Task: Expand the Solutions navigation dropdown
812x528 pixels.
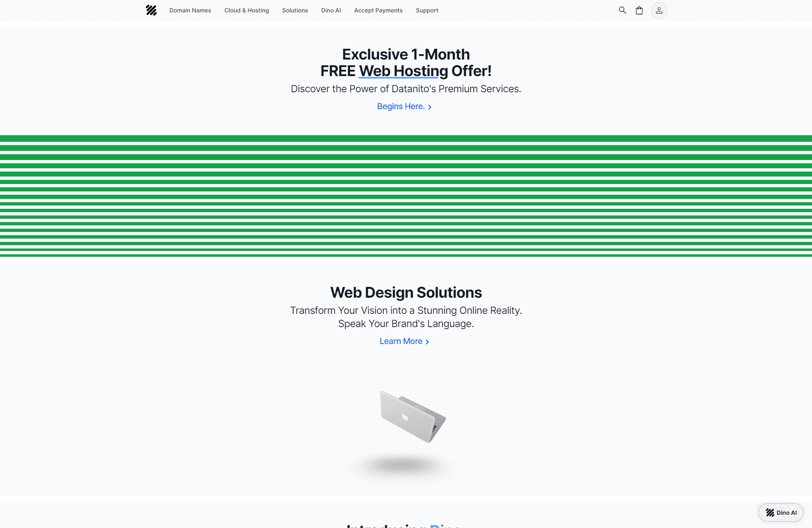Action: pyautogui.click(x=295, y=10)
